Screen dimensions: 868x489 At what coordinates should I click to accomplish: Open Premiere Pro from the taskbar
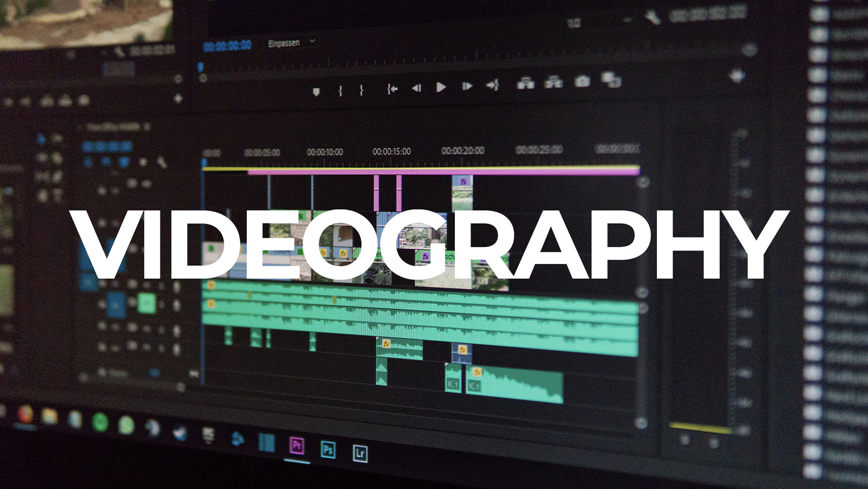tap(297, 445)
